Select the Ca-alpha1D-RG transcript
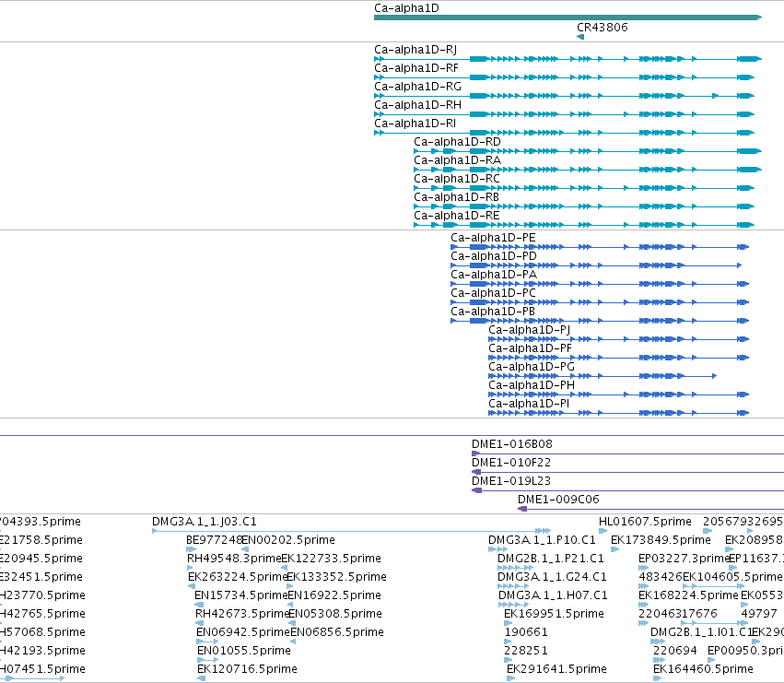 point(564,96)
